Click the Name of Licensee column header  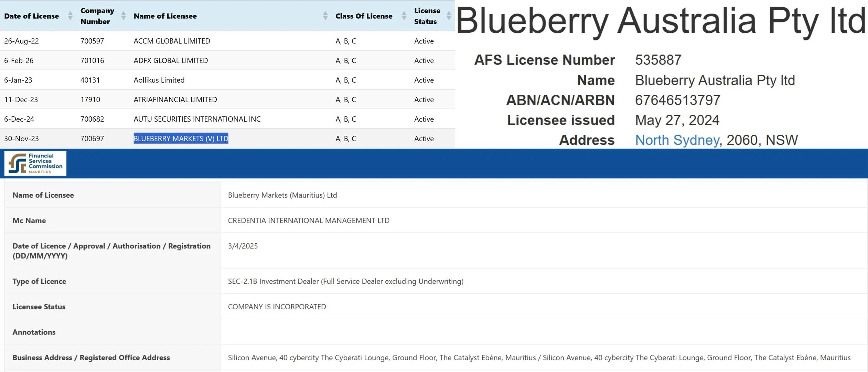[165, 16]
